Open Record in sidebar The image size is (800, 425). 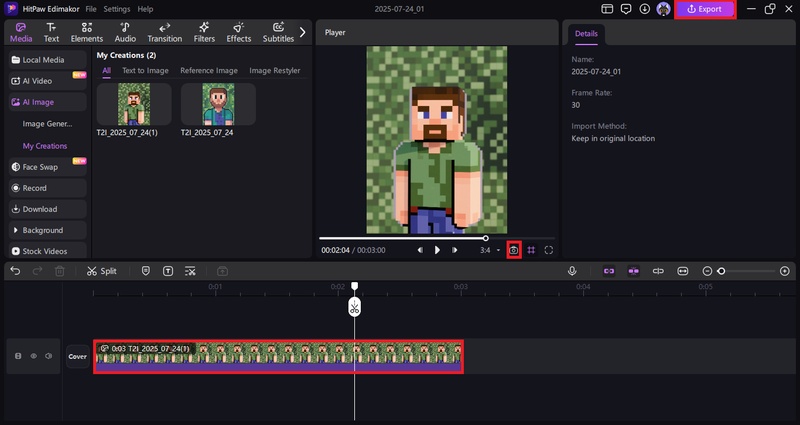47,188
